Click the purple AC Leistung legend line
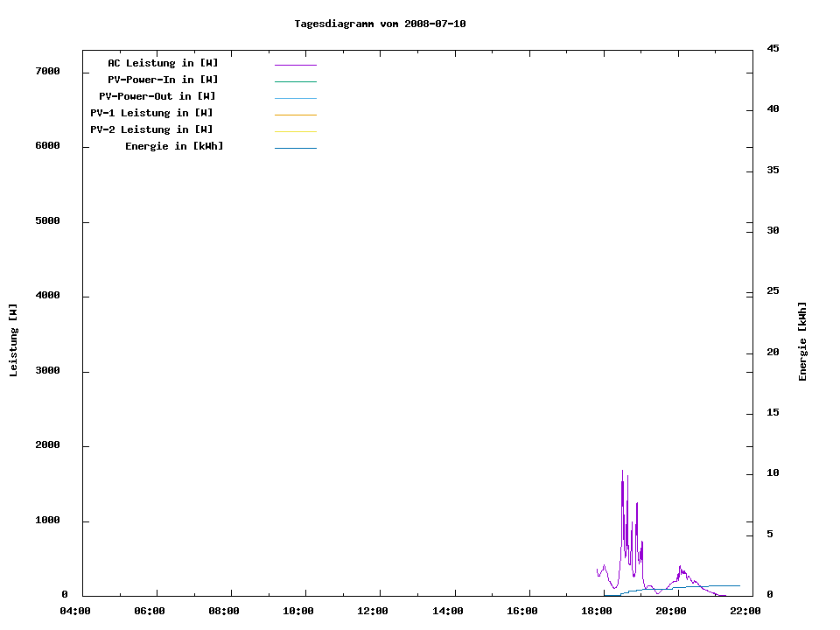The height and width of the screenshot is (630, 840). [295, 65]
